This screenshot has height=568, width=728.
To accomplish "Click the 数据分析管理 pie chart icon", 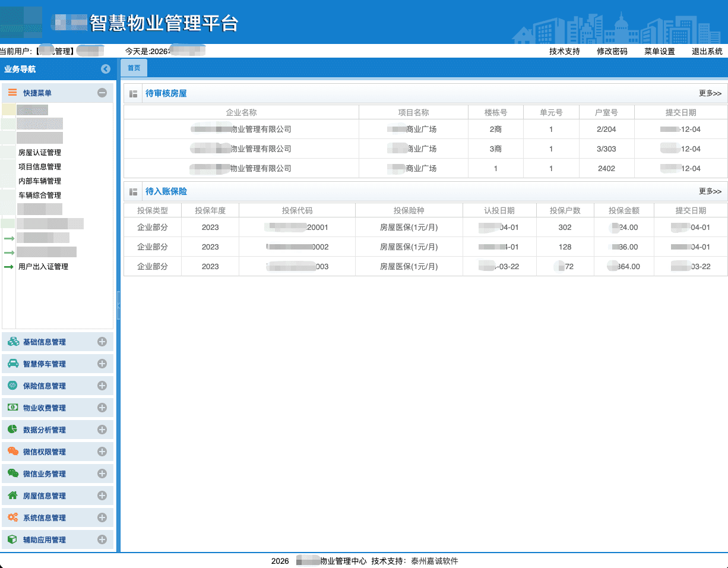I will 12,430.
